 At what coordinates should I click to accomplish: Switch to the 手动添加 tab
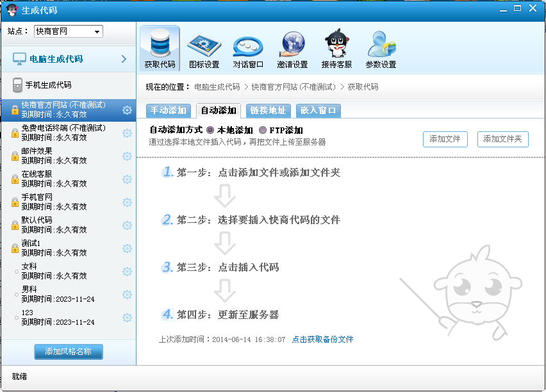click(168, 110)
